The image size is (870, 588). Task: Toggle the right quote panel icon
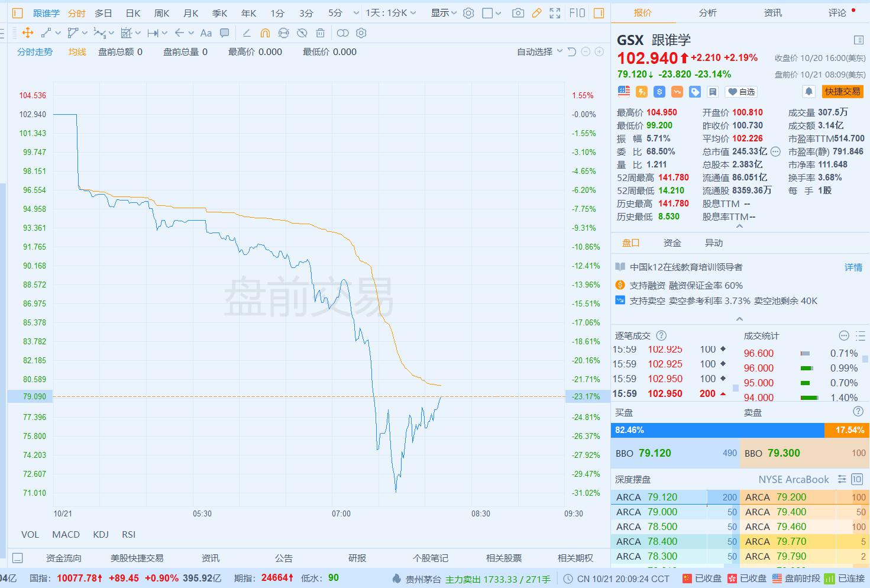coord(599,13)
